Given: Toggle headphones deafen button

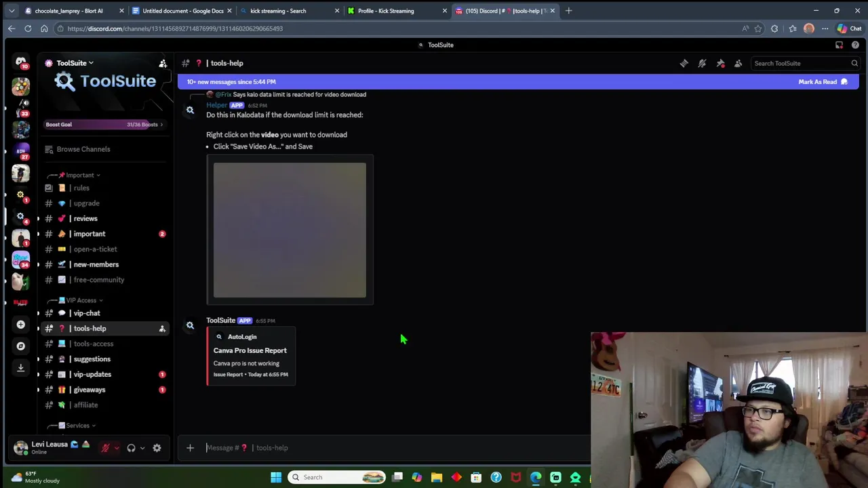Looking at the screenshot, I should [131, 448].
